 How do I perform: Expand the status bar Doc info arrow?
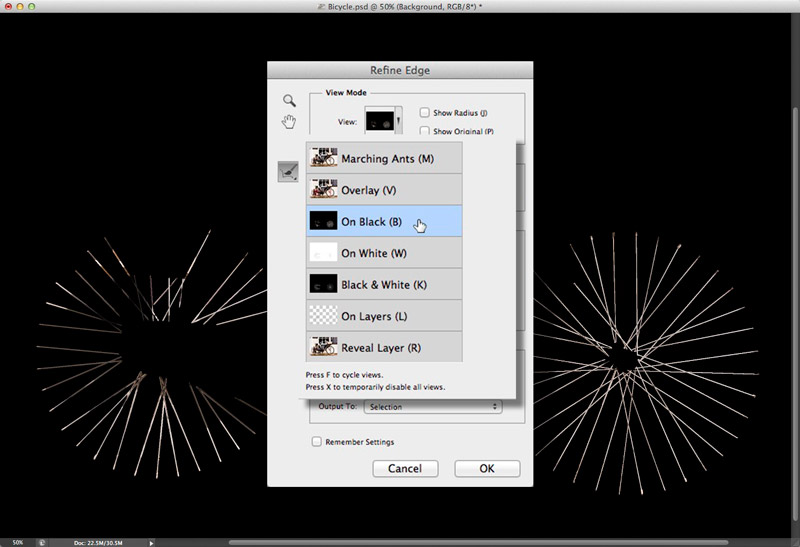[x=151, y=542]
